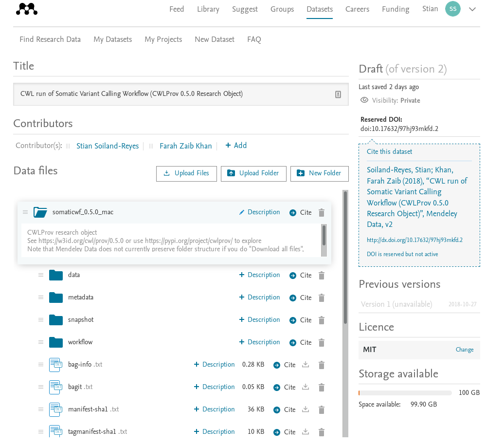The width and height of the screenshot is (504, 447).
Task: Delete tagmanifest-sha1.txt file
Action: coord(322,432)
